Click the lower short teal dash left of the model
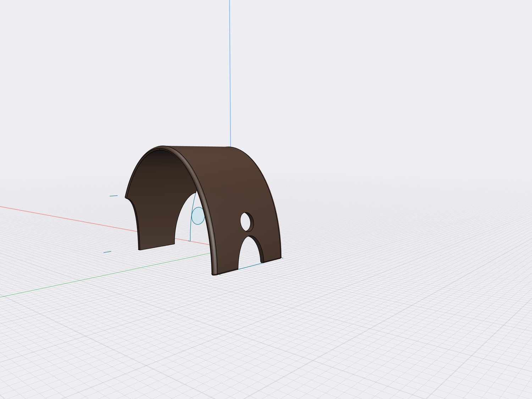Viewport: 532px width, 399px height. (107, 252)
